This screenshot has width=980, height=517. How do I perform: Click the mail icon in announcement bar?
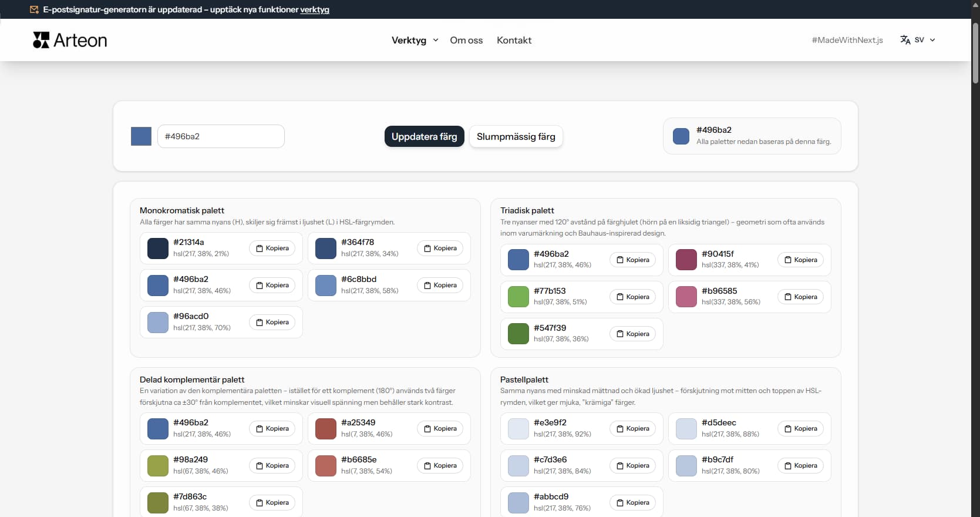34,10
